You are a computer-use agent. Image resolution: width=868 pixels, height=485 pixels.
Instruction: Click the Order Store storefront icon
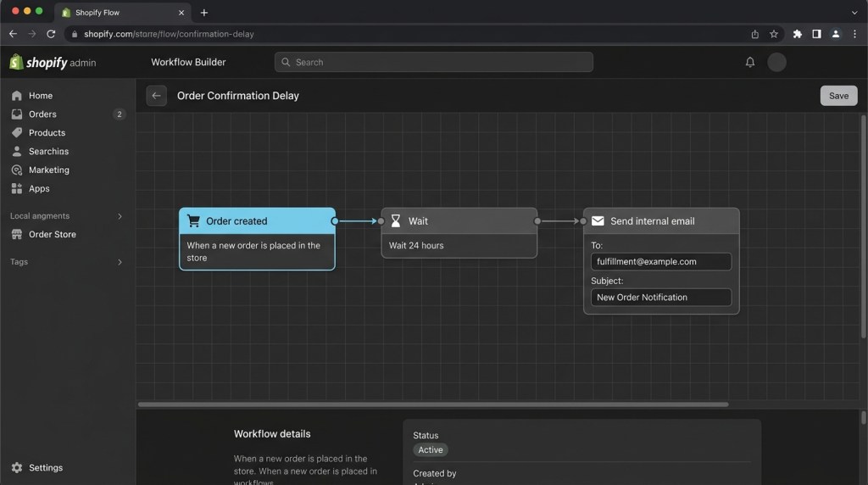17,234
